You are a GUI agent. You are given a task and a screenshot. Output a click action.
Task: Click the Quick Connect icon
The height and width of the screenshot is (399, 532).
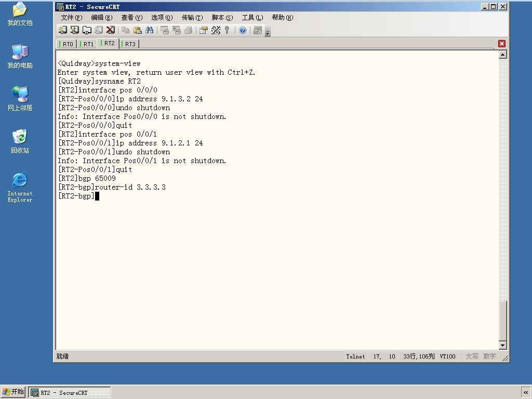(75, 30)
